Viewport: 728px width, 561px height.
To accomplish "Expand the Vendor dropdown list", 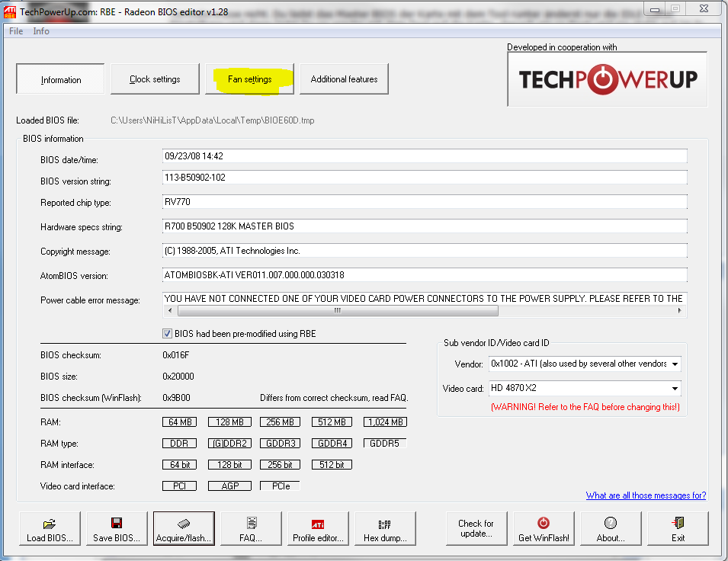I will pyautogui.click(x=675, y=364).
